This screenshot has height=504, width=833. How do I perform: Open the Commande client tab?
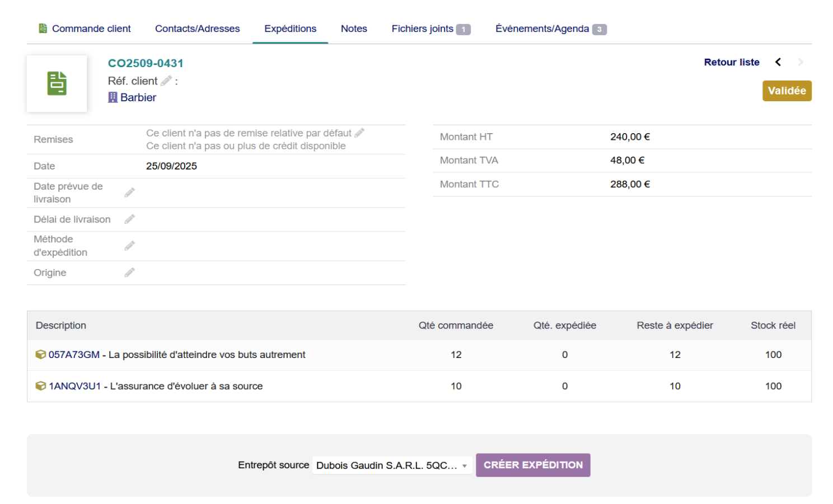85,29
